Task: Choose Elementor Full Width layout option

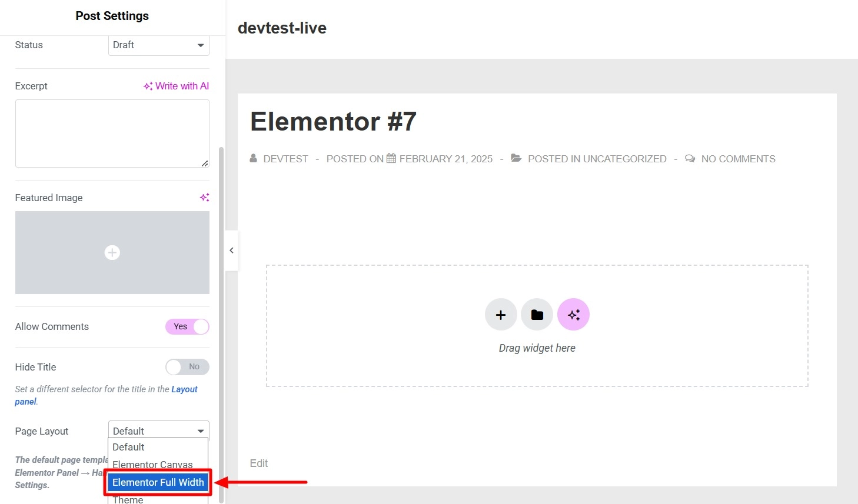Action: (158, 482)
